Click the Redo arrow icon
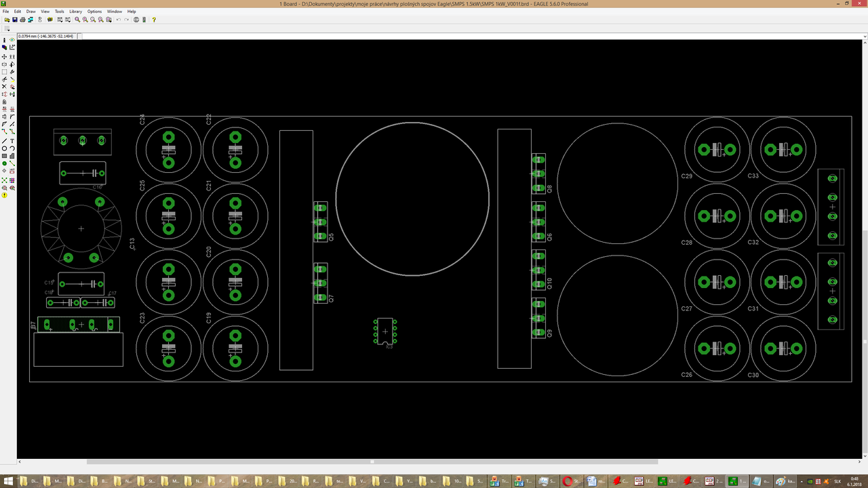 [127, 20]
